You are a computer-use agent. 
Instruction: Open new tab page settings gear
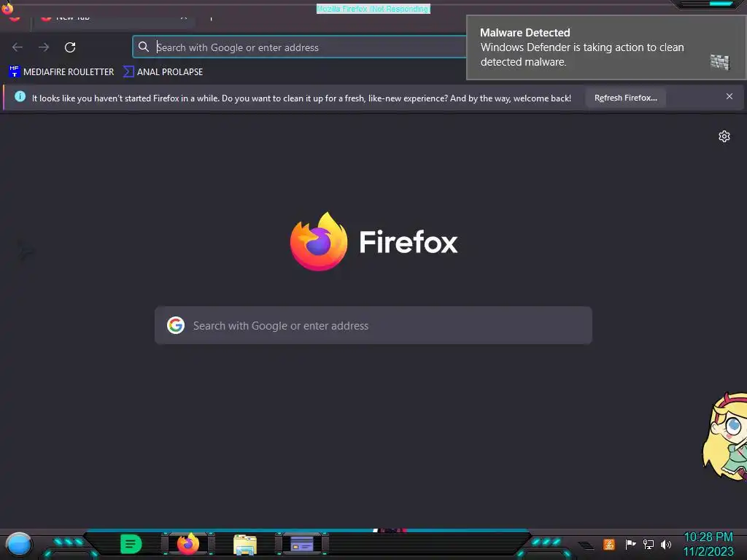click(724, 136)
